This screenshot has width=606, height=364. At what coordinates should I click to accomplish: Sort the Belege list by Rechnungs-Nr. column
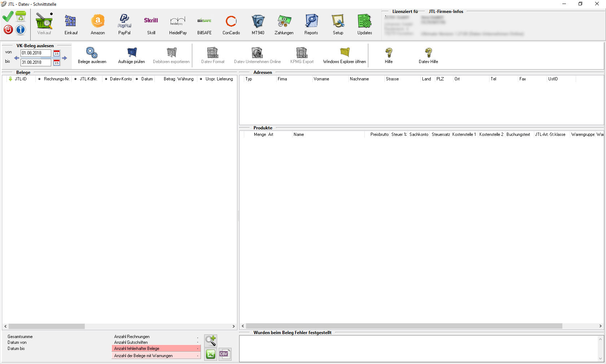pyautogui.click(x=56, y=79)
